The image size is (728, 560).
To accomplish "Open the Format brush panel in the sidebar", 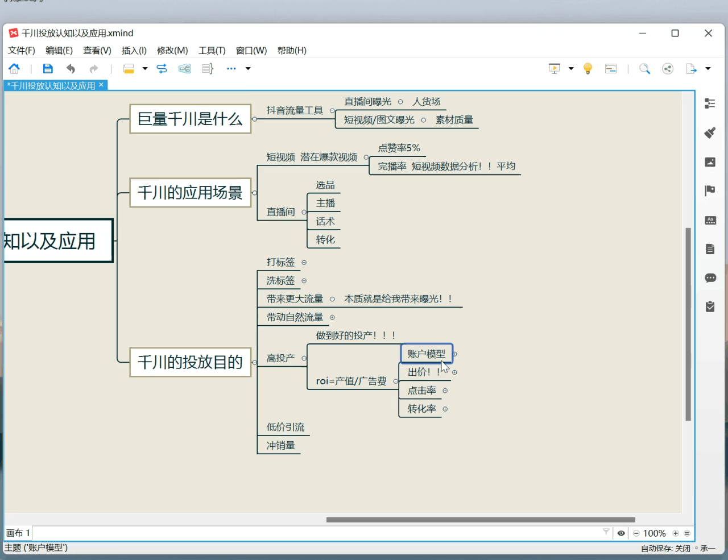I will tap(710, 132).
